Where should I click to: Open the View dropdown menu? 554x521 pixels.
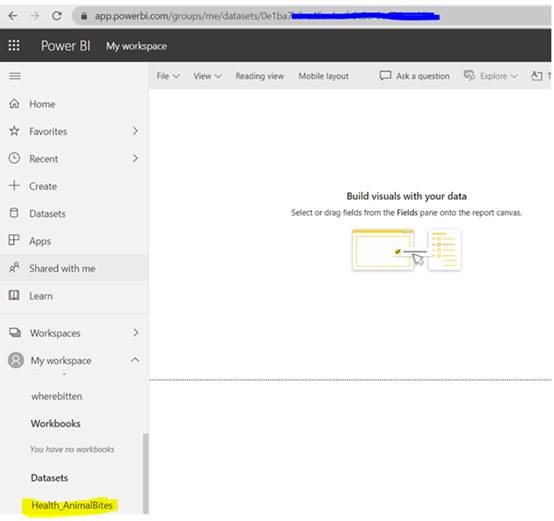tap(207, 76)
